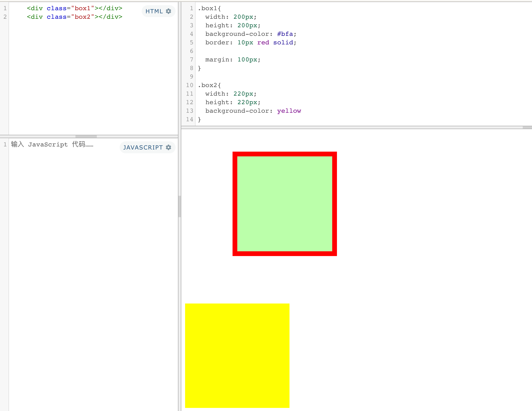The height and width of the screenshot is (411, 532).
Task: Open HTML panel settings gear
Action: pyautogui.click(x=168, y=11)
